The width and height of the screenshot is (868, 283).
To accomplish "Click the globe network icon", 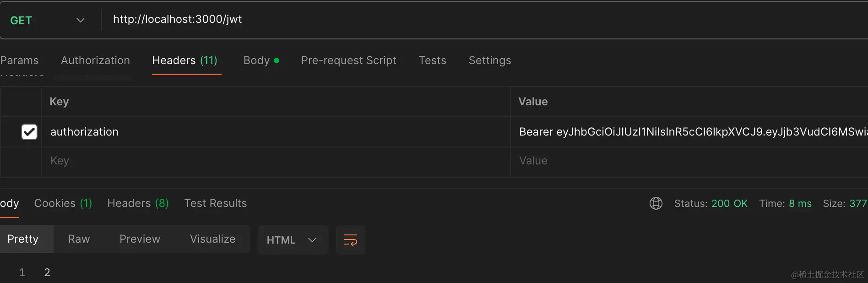I will 656,203.
